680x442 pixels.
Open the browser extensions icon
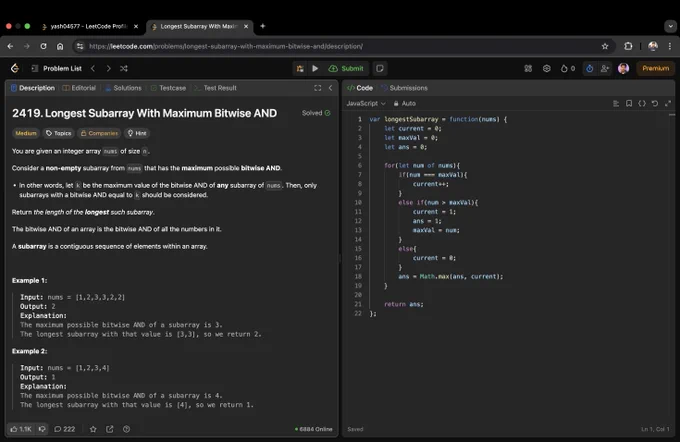pos(628,46)
